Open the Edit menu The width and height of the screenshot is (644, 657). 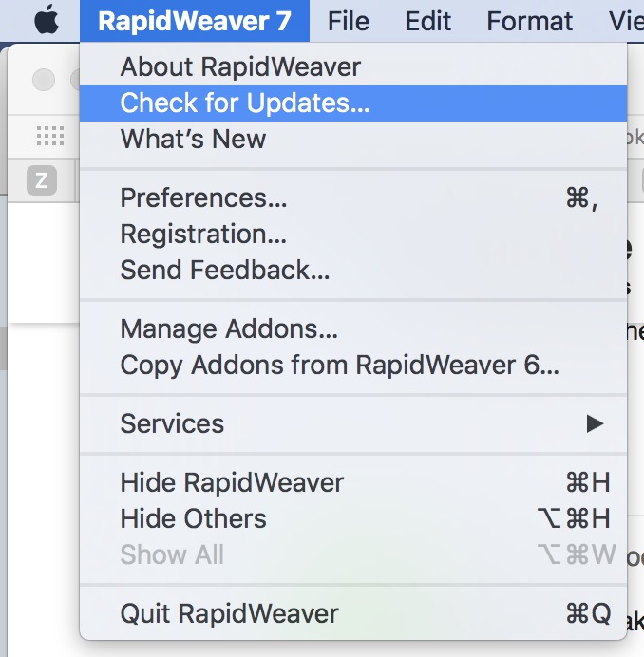tap(427, 21)
